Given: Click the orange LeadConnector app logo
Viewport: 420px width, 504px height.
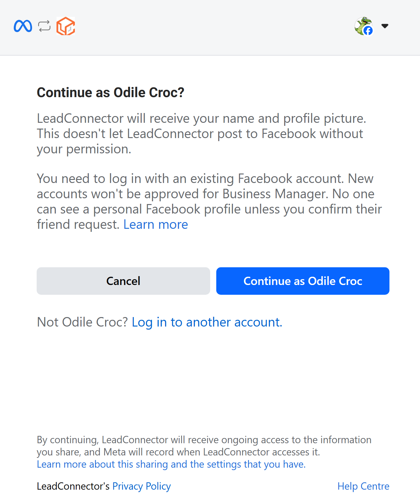Looking at the screenshot, I should click(x=66, y=26).
